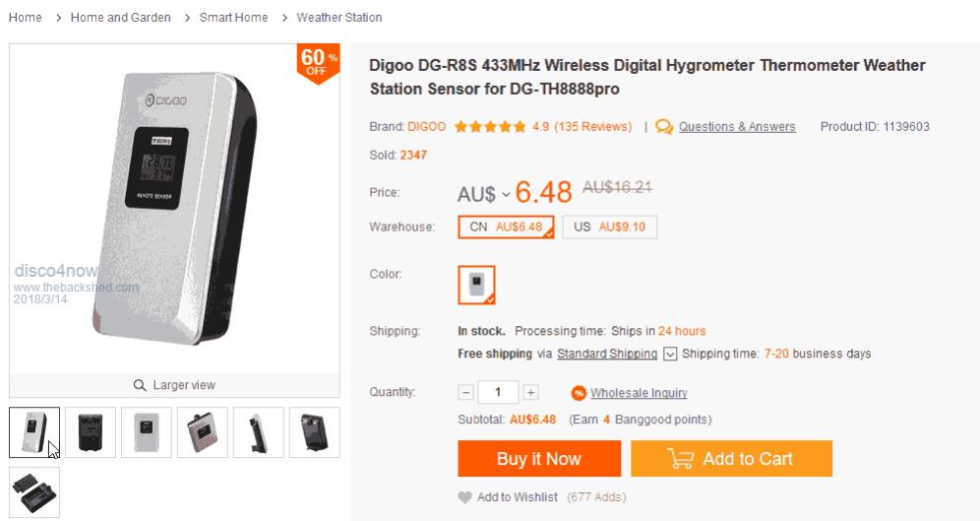View the black back-side thumbnail image
Screen dimensions: 980x521
click(x=91, y=432)
